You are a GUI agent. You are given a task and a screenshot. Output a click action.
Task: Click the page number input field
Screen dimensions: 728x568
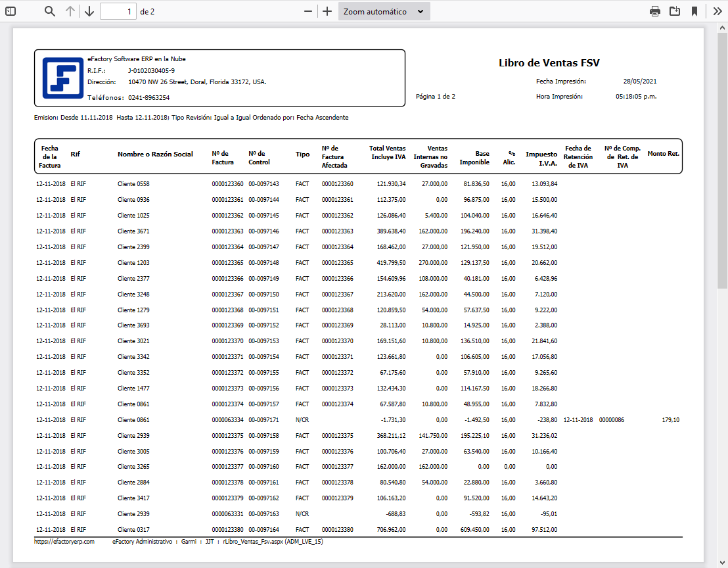(x=118, y=11)
